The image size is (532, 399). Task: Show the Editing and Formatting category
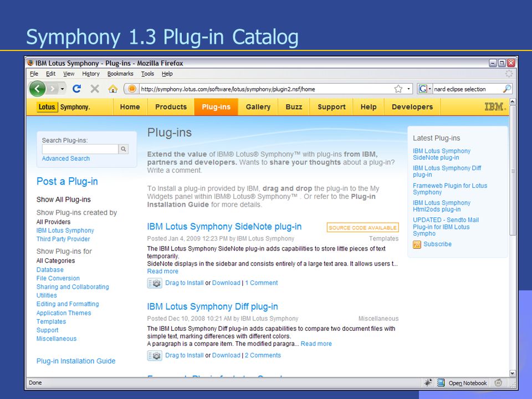point(68,304)
